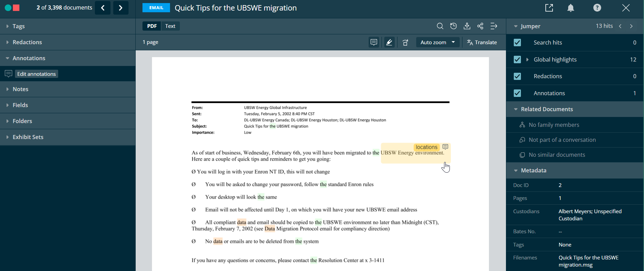
Task: Collapse the Annotations panel on left
Action: click(68, 58)
